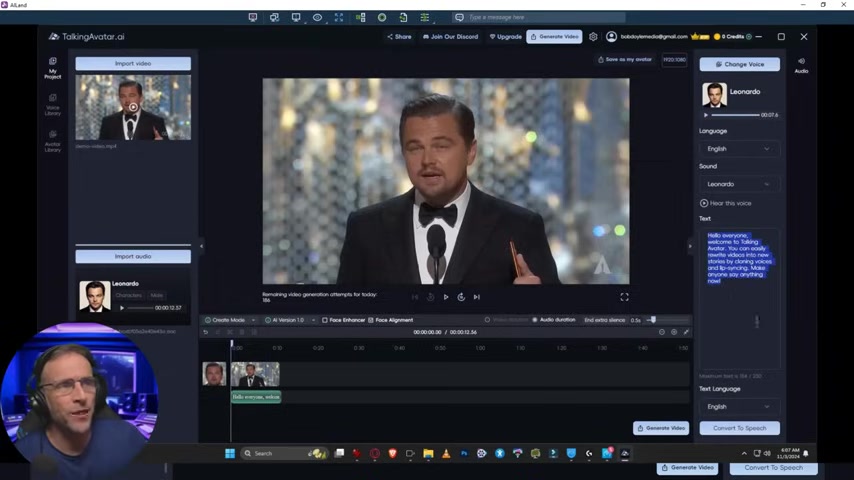The image size is (854, 480).
Task: Zoom out the timeline
Action: click(x=662, y=332)
